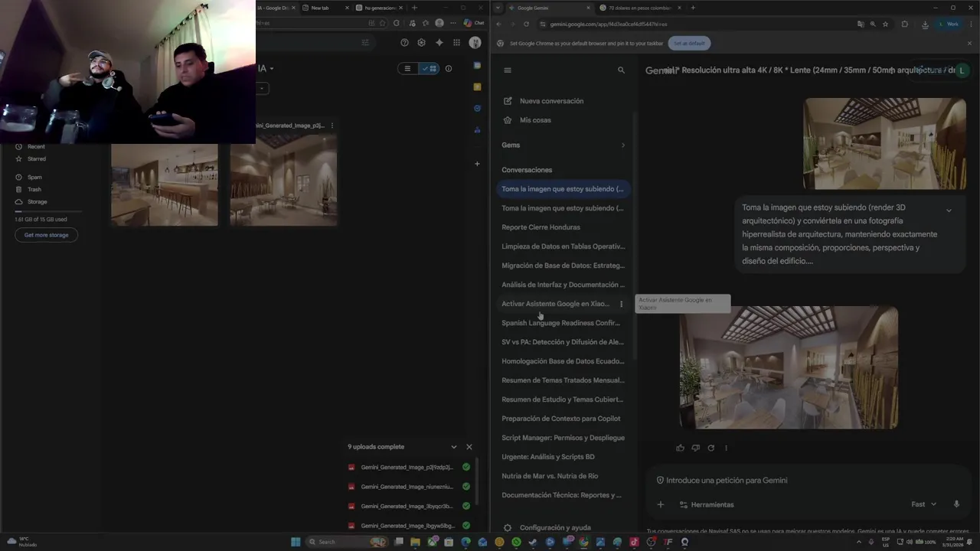
Task: Switch to list layout in Google Drive
Action: click(x=407, y=68)
